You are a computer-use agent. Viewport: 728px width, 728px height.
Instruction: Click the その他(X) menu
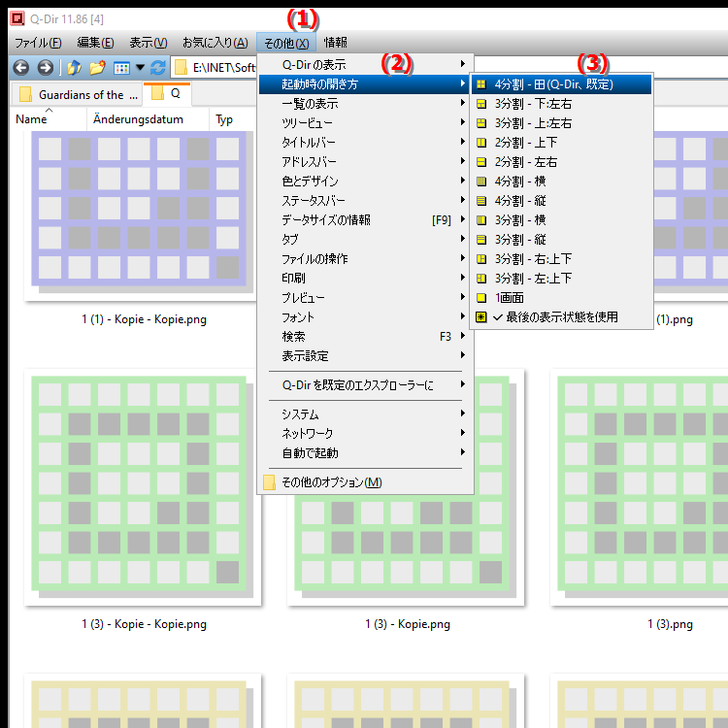[286, 43]
